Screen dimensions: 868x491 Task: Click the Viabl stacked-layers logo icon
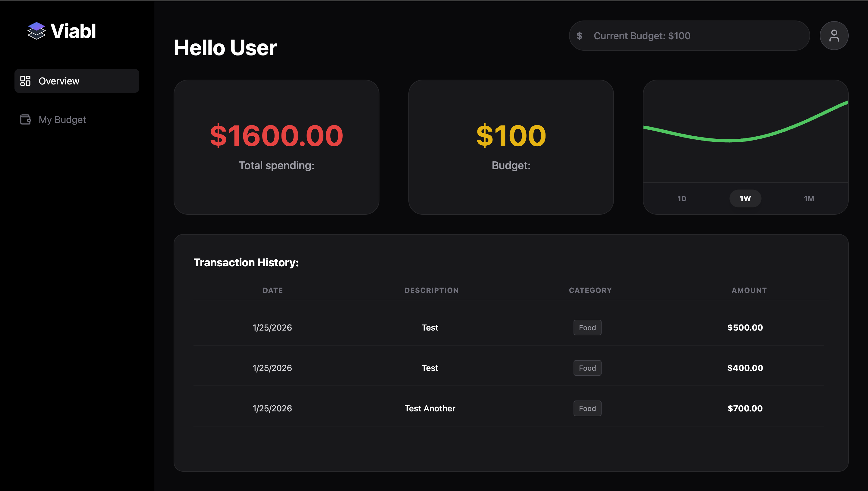coord(36,31)
